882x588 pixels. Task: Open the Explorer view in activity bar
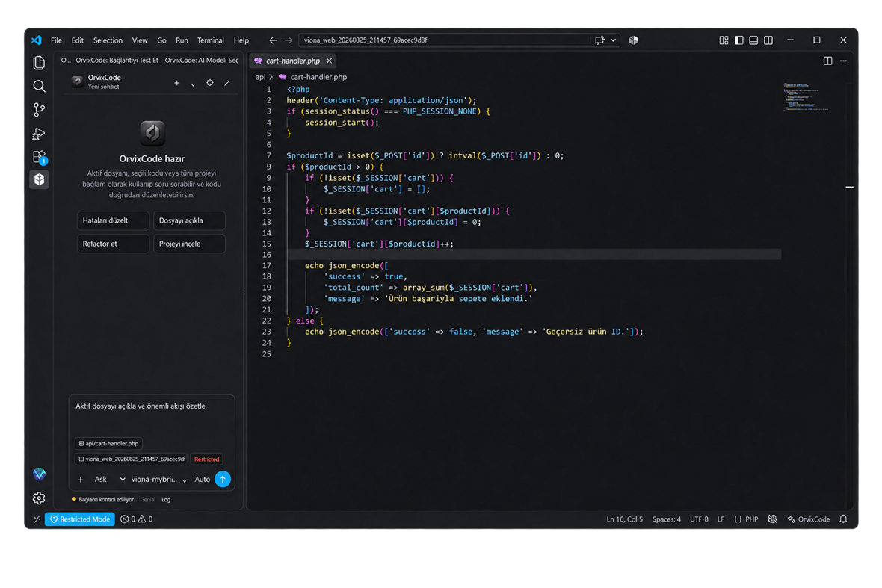point(39,63)
